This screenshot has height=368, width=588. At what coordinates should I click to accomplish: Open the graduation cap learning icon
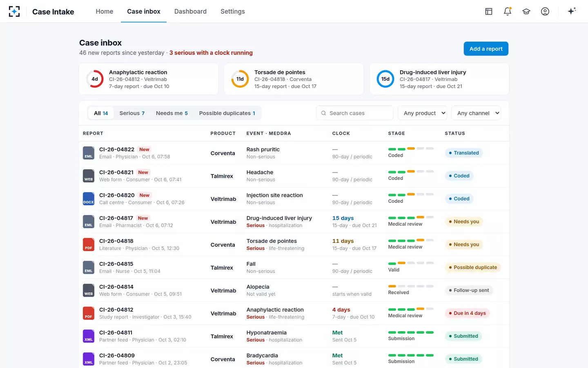coord(526,11)
